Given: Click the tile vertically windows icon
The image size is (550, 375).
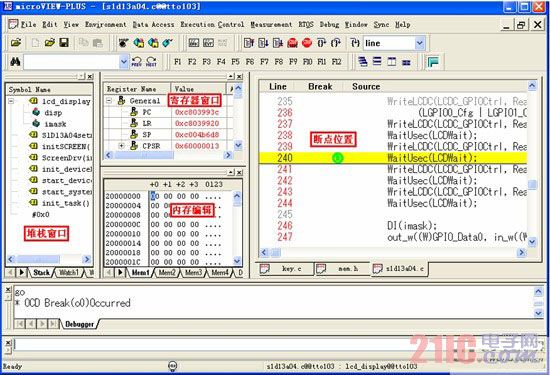Looking at the screenshot, I should coord(392,62).
